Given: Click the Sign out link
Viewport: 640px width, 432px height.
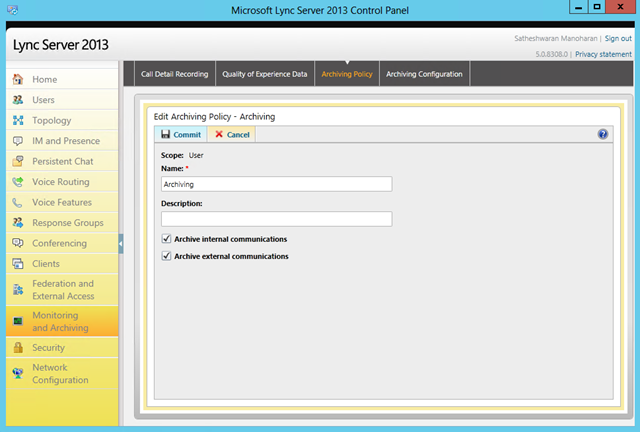Looking at the screenshot, I should click(618, 38).
